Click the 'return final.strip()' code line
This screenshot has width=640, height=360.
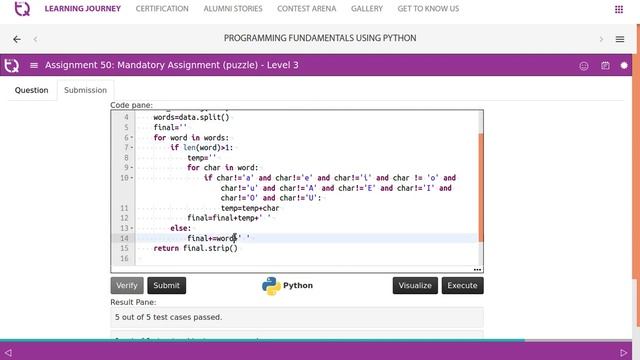(x=196, y=248)
